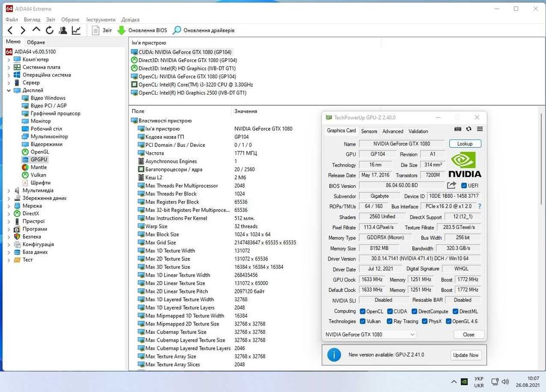Open the GPU-Z hamburger menu
This screenshot has width=546, height=392.
coord(480,129)
